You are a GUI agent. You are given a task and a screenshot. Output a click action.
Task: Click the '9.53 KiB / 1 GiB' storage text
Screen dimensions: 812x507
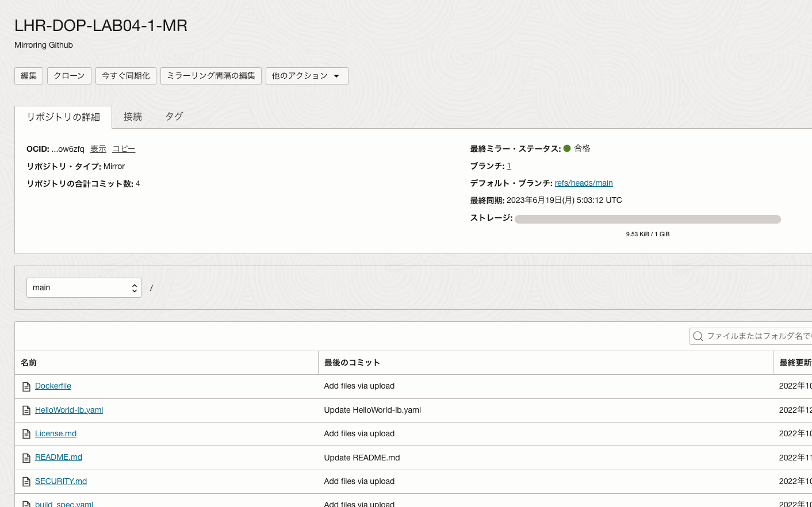click(x=648, y=234)
